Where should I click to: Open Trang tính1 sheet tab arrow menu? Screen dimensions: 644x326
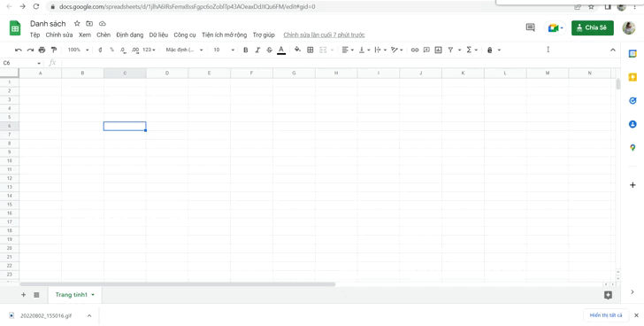tap(93, 295)
